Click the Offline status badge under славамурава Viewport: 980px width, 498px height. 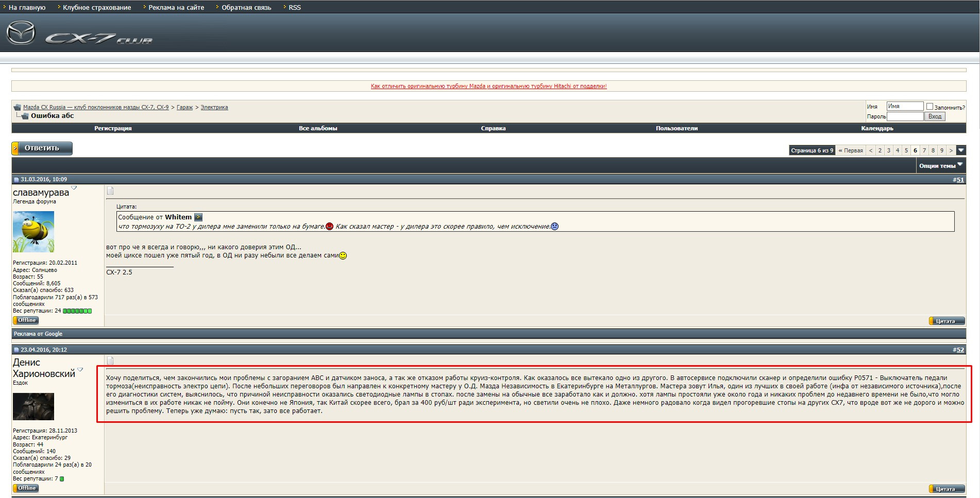pyautogui.click(x=26, y=320)
